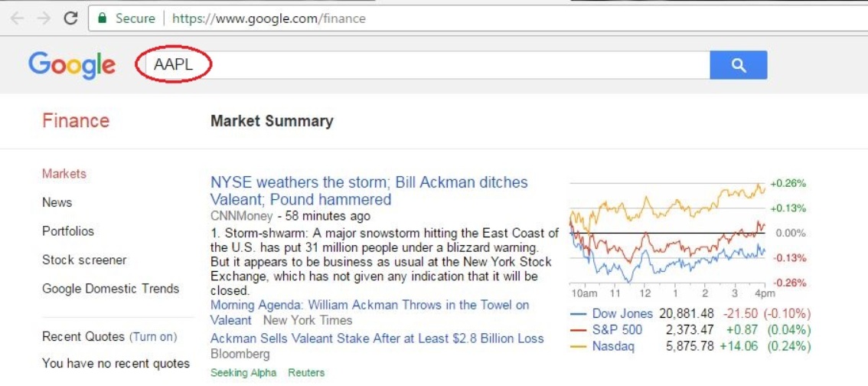Image resolution: width=868 pixels, height=386 pixels.
Task: Go to Portfolios
Action: click(x=68, y=231)
